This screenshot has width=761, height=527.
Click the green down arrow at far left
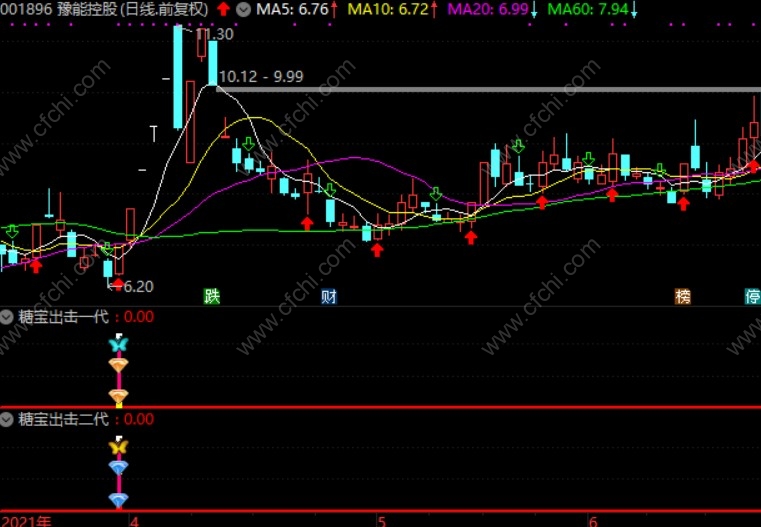(12, 231)
